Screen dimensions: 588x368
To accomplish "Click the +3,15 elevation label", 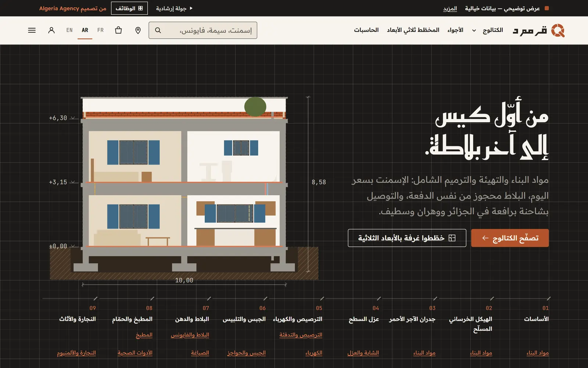I will pyautogui.click(x=58, y=182).
